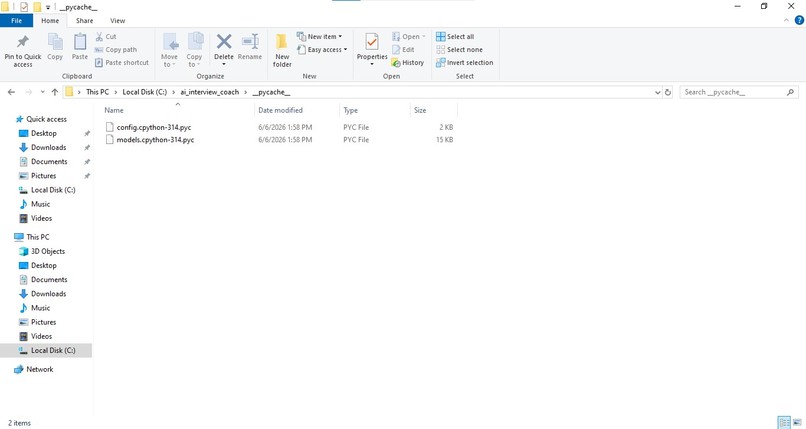The image size is (806, 429).
Task: Click Local Disk (C:) in address path
Action: click(x=144, y=92)
